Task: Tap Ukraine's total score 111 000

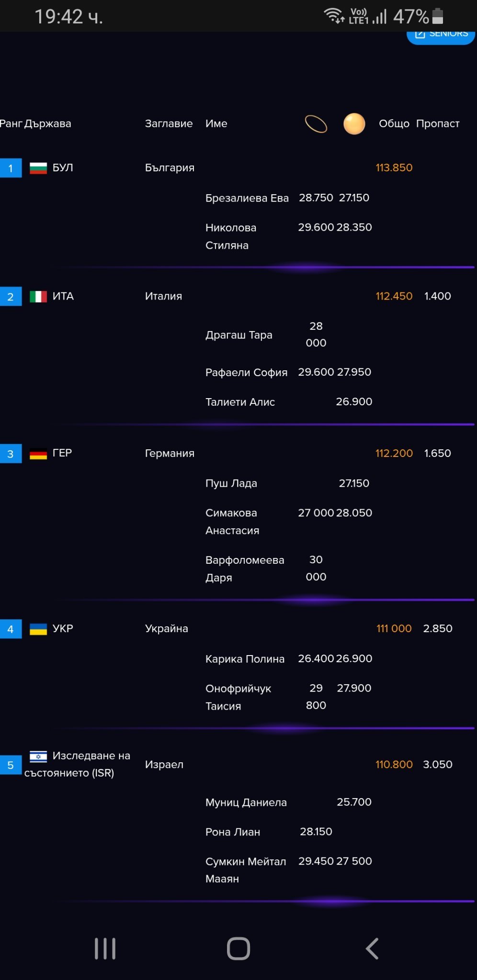Action: 394,629
